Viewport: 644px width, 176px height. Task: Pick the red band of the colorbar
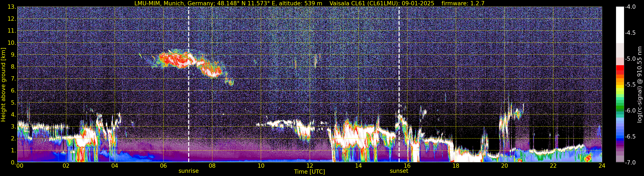tap(620, 68)
